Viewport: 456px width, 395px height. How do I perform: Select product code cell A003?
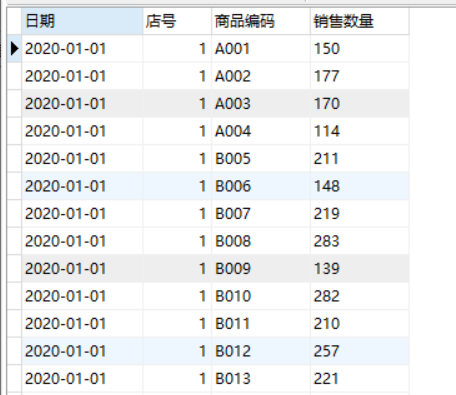(261, 104)
